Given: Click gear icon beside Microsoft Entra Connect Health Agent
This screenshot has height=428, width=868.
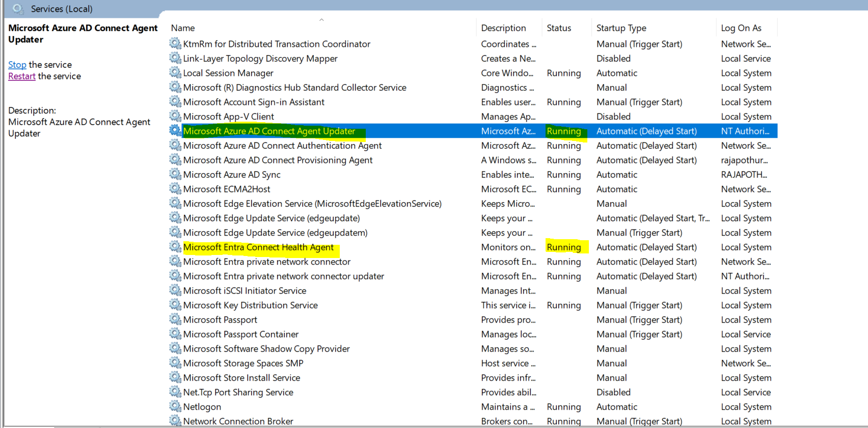Looking at the screenshot, I should pos(175,247).
